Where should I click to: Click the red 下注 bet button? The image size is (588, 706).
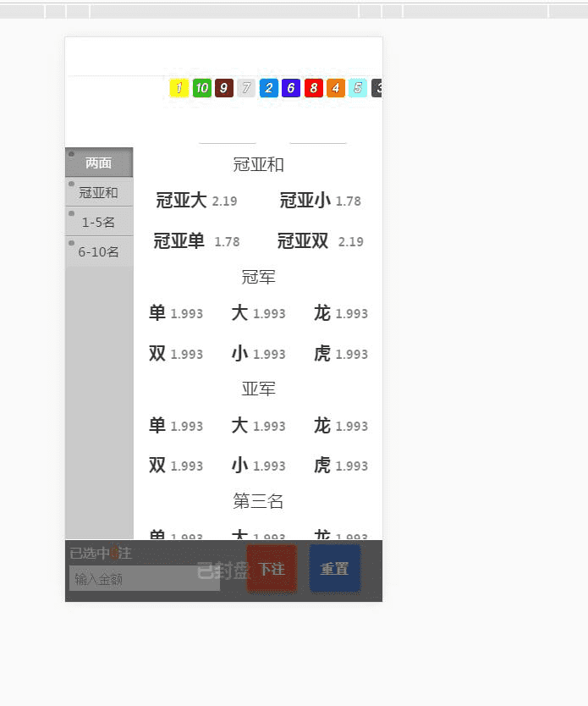click(272, 569)
